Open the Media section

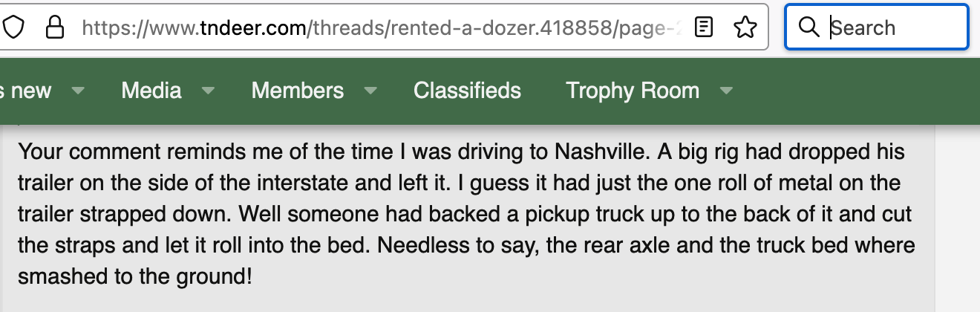point(151,91)
